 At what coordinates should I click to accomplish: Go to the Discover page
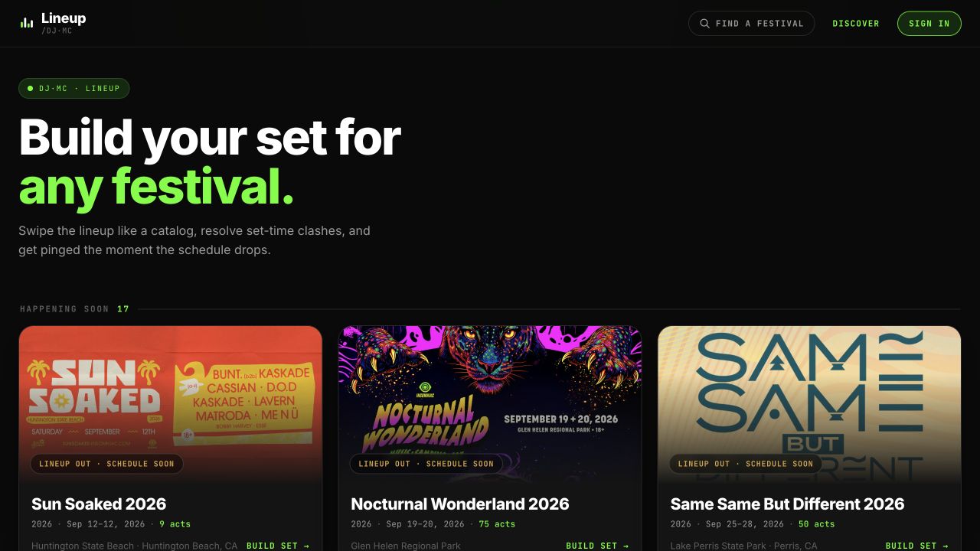coord(856,24)
